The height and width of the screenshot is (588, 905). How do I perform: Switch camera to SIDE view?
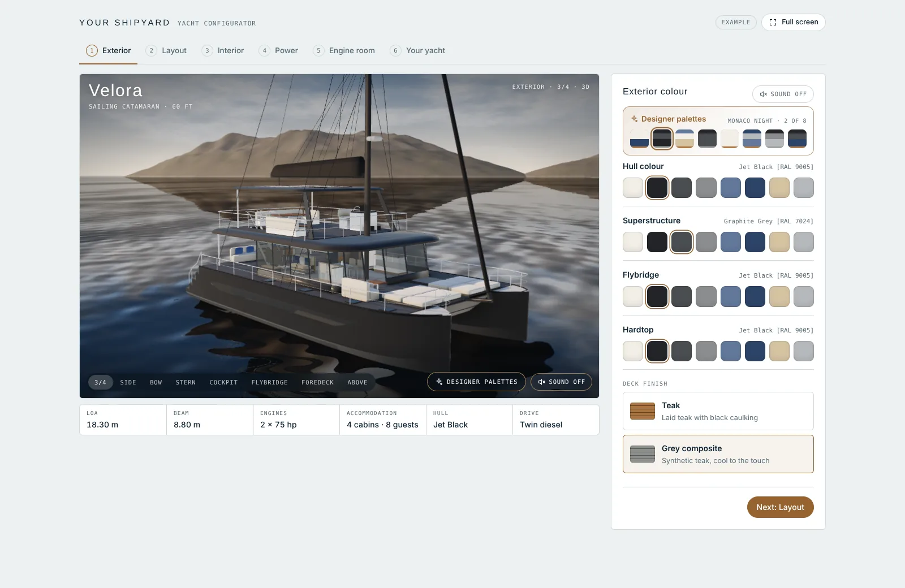(128, 382)
